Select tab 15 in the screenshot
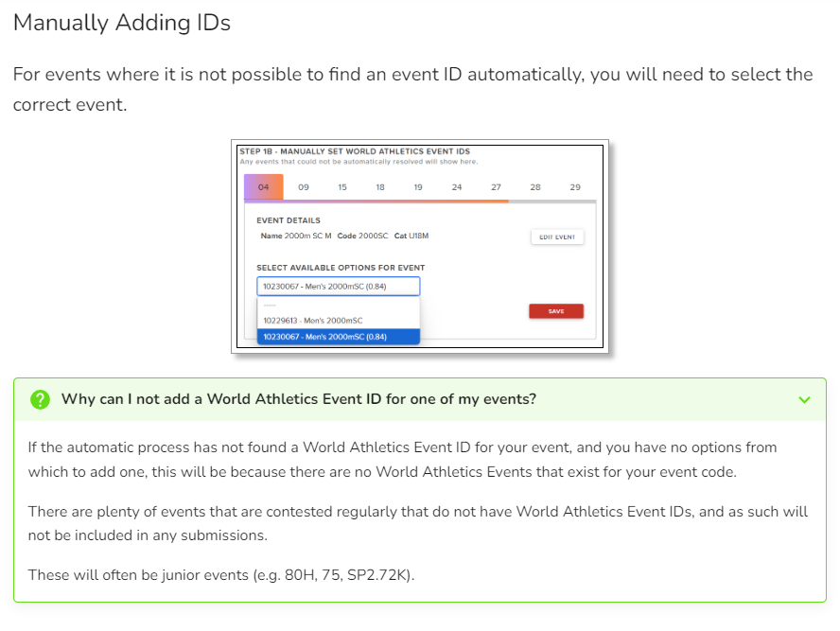Image resolution: width=840 pixels, height=631 pixels. tap(342, 187)
